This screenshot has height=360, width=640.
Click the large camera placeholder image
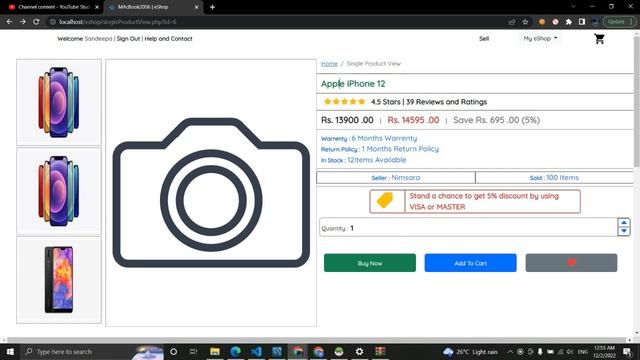(x=211, y=193)
